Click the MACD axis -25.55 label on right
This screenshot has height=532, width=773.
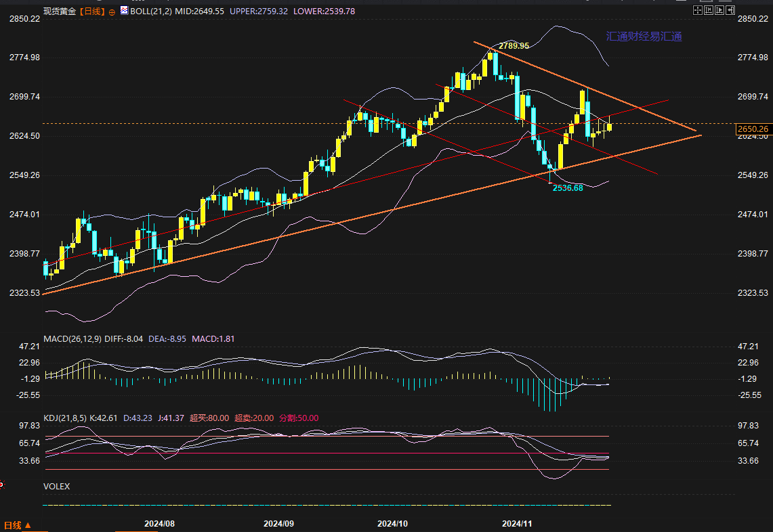[x=749, y=395]
